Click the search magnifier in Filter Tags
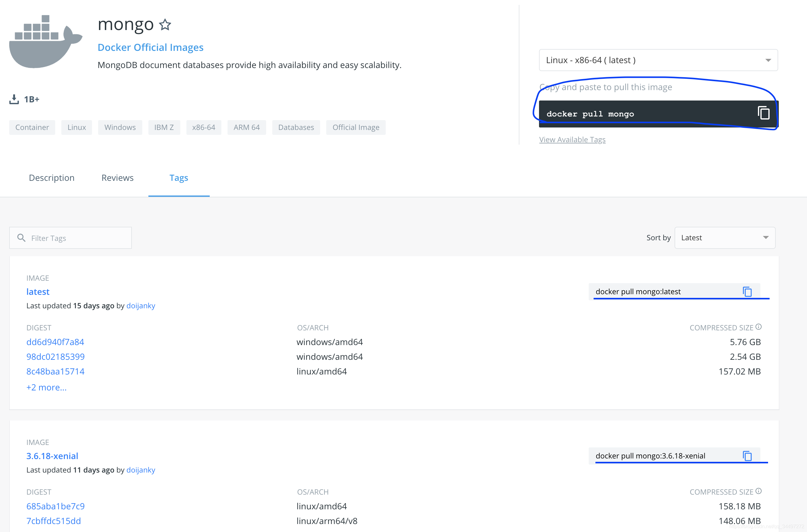 tap(21, 238)
